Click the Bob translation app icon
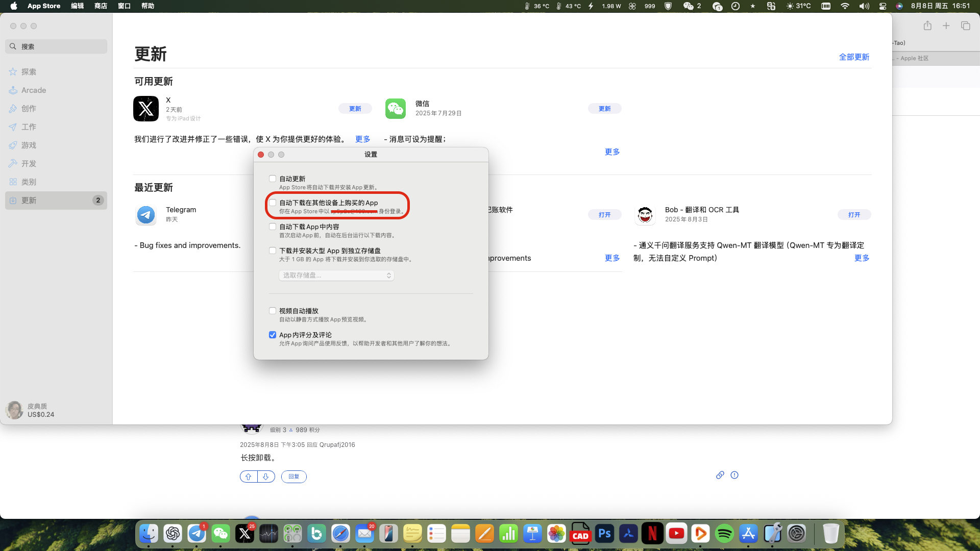This screenshot has width=980, height=551. (645, 215)
